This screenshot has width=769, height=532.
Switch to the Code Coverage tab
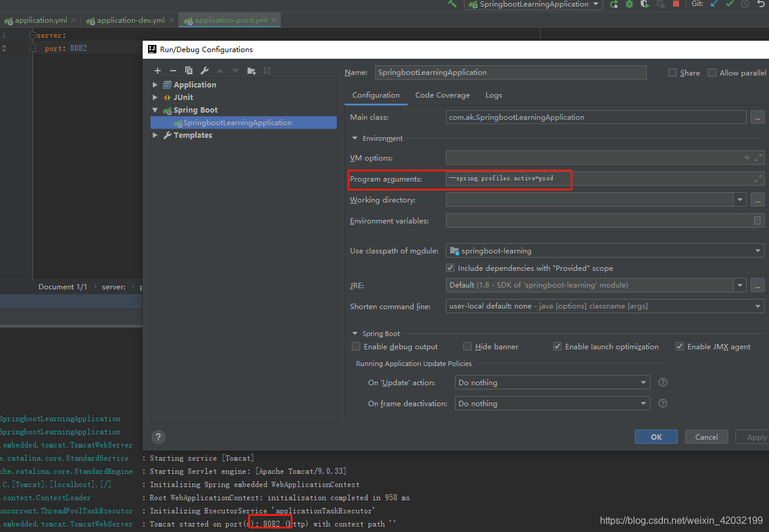tap(442, 95)
